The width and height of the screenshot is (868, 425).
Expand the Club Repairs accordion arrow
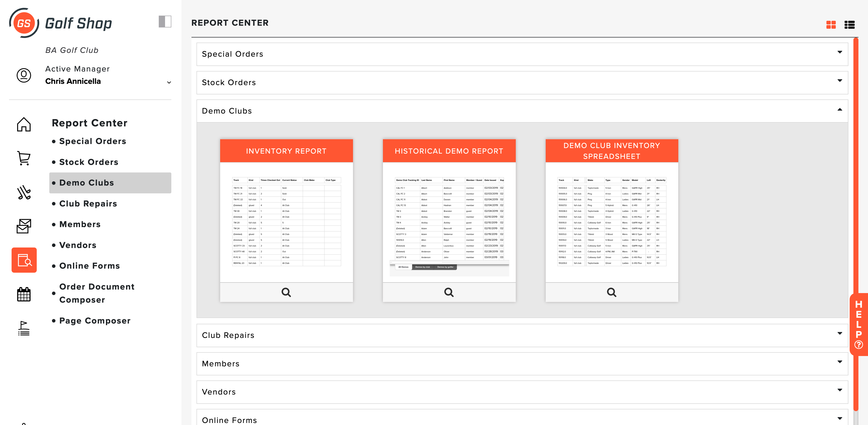840,334
